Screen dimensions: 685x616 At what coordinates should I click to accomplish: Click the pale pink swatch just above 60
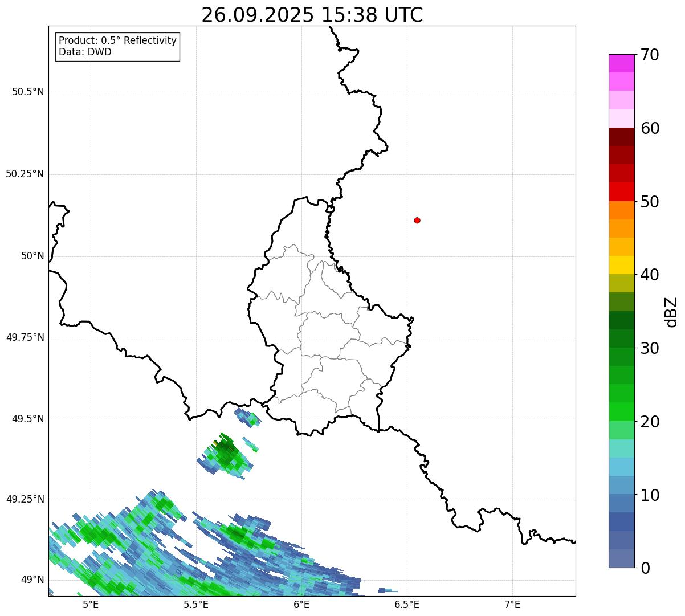click(621, 119)
